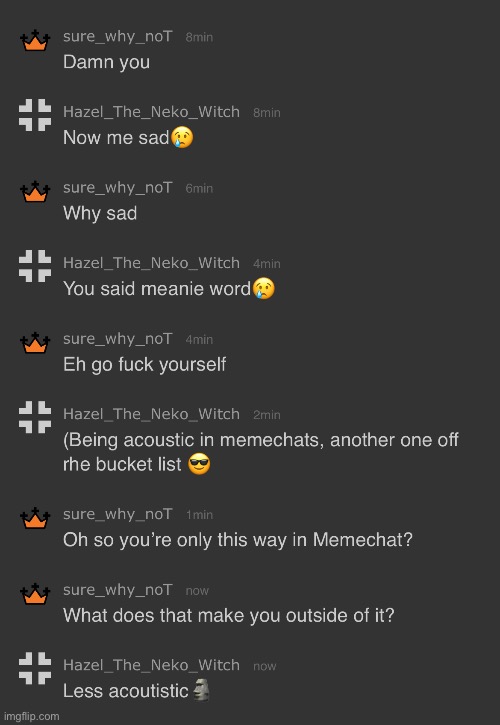This screenshot has height=725, width=500.
Task: Click Hazel's avatar beside "You said meanie word"
Action: click(35, 266)
